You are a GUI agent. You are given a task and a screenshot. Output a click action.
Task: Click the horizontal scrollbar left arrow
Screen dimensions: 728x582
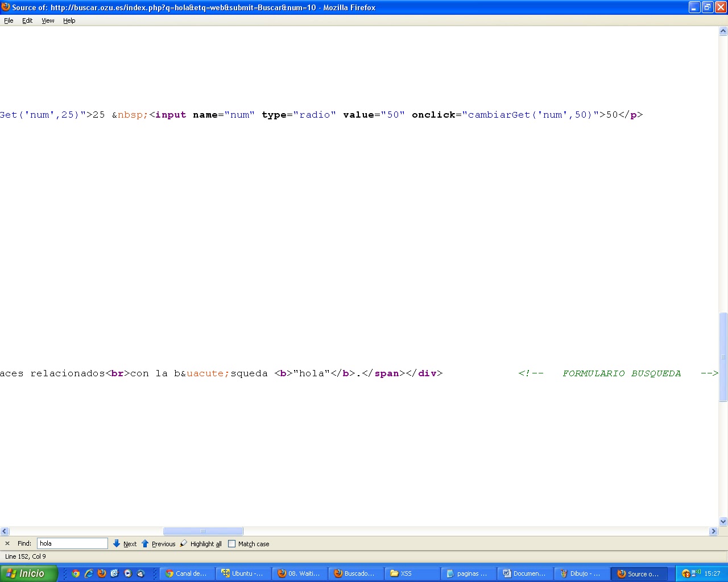(5, 531)
